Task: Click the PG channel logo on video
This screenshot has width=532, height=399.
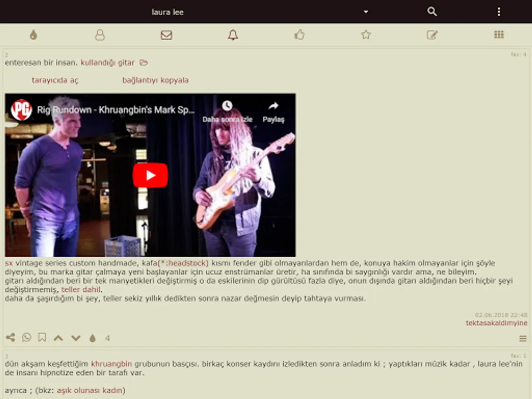Action: point(21,110)
